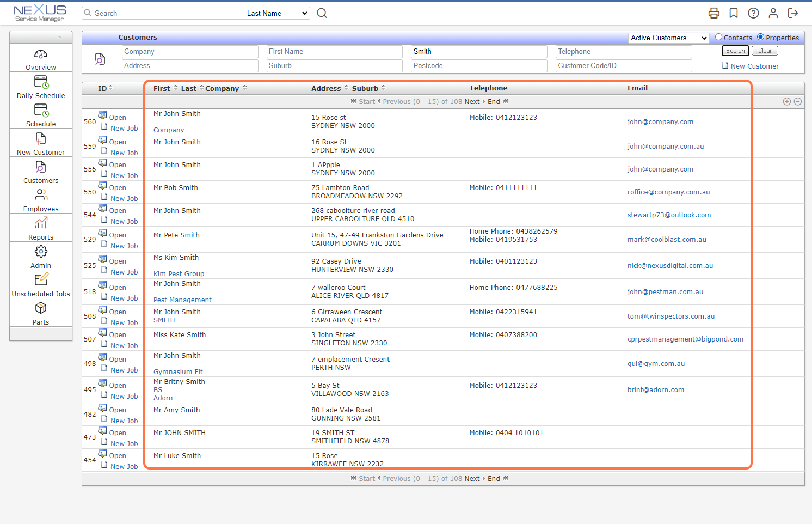
Task: Select the Contacts radio button
Action: (720, 38)
